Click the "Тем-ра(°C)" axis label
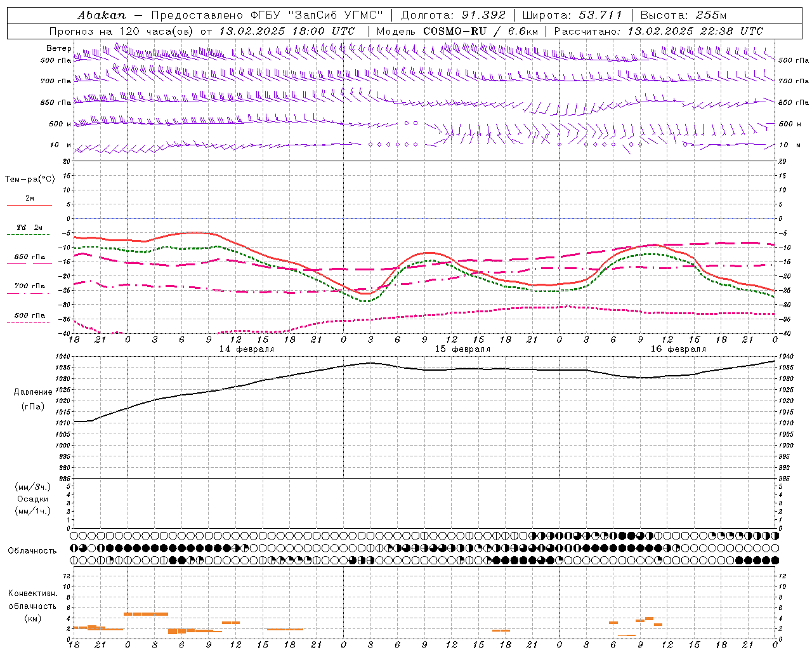 30,180
